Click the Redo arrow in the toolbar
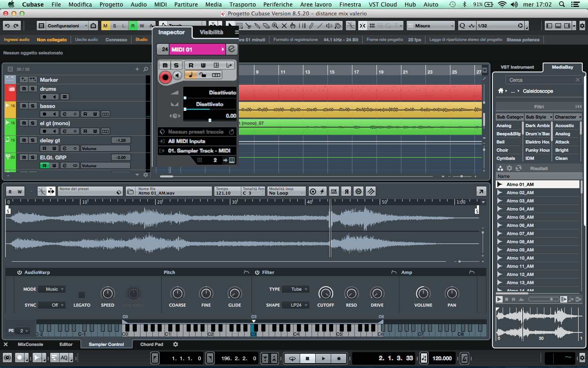Screen dimensions: 588x368 coord(16,26)
